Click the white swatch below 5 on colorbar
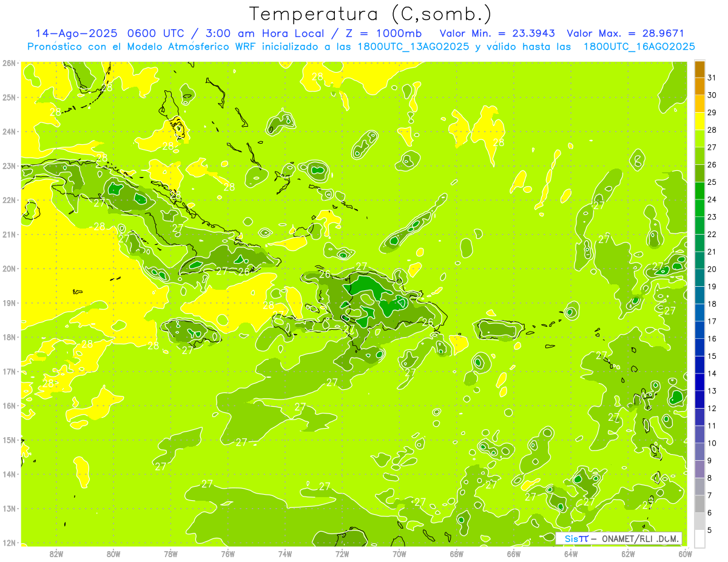Screen dimensions: 728x562 699,538
